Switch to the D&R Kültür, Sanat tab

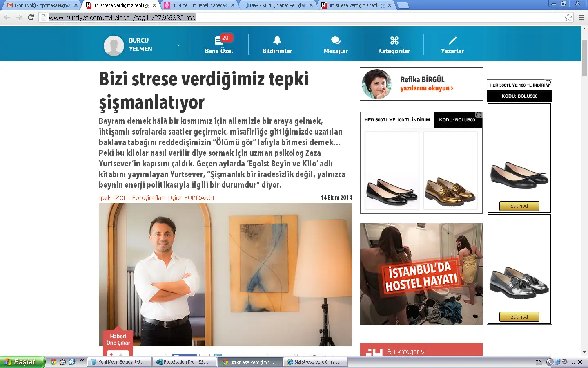tap(278, 5)
